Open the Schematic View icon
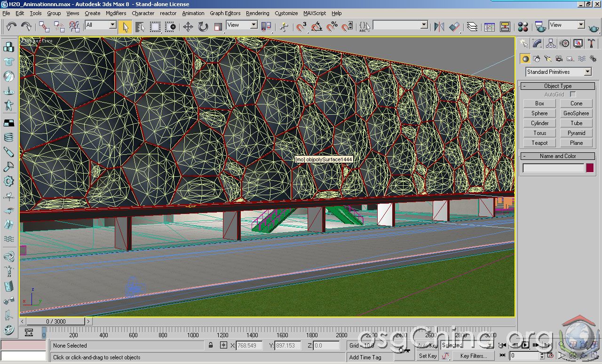The height and width of the screenshot is (364, 602). coord(505,26)
